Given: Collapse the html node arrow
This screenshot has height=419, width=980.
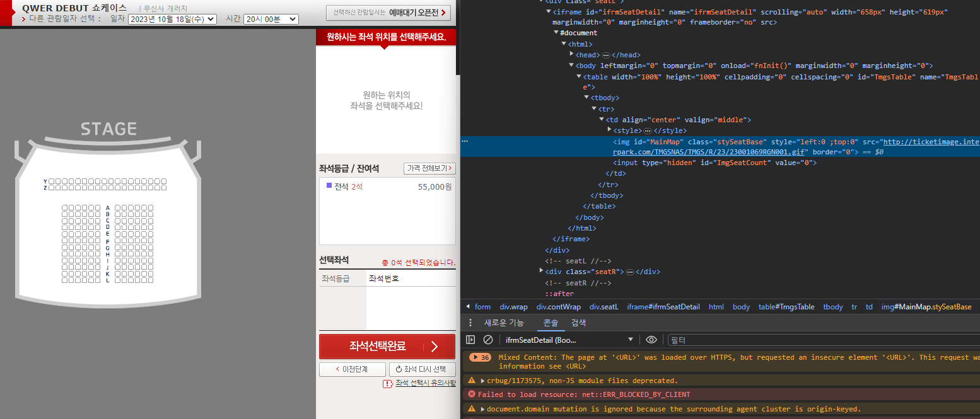Looking at the screenshot, I should pos(564,44).
